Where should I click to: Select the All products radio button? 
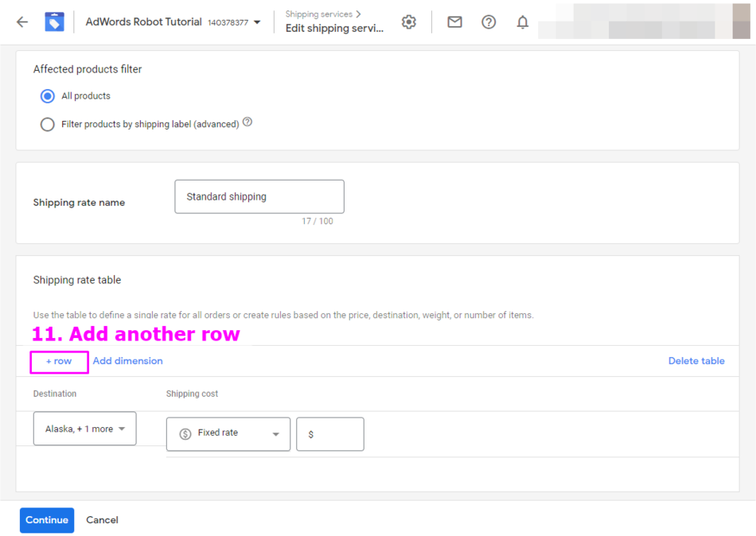coord(48,96)
